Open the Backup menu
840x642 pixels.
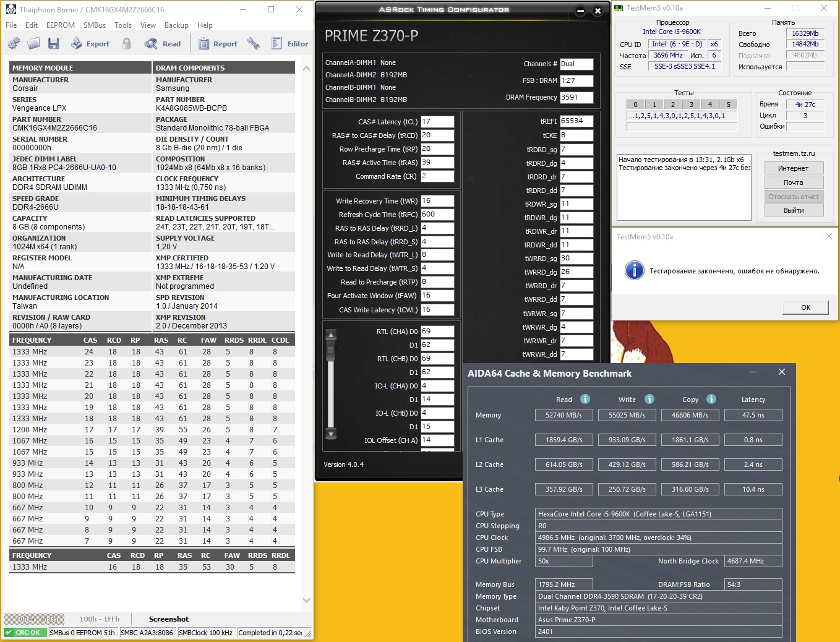click(x=176, y=25)
